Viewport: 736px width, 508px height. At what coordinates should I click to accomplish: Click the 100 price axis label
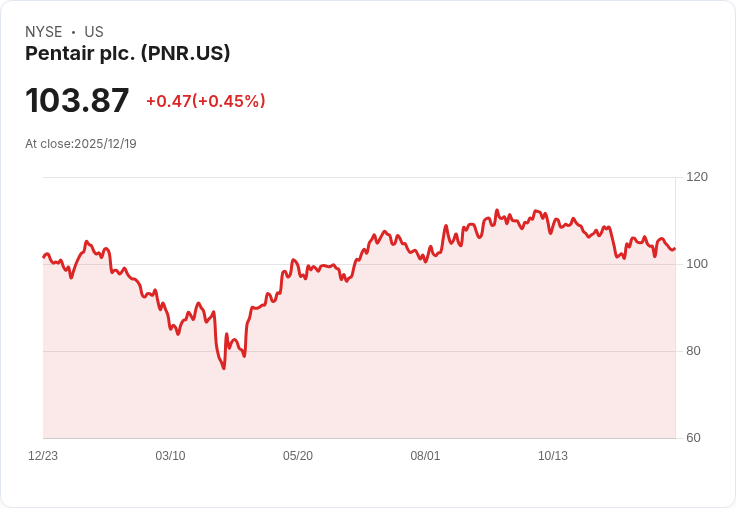697,264
